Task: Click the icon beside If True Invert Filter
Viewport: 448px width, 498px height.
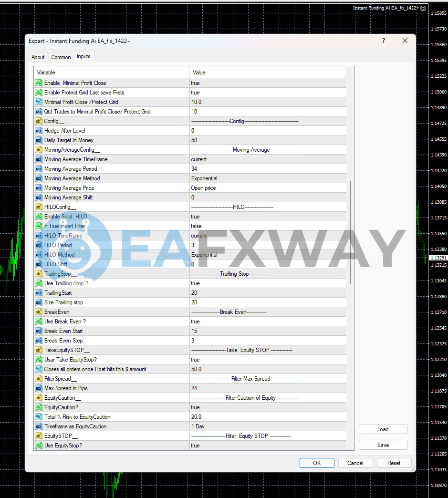Action: (x=39, y=226)
